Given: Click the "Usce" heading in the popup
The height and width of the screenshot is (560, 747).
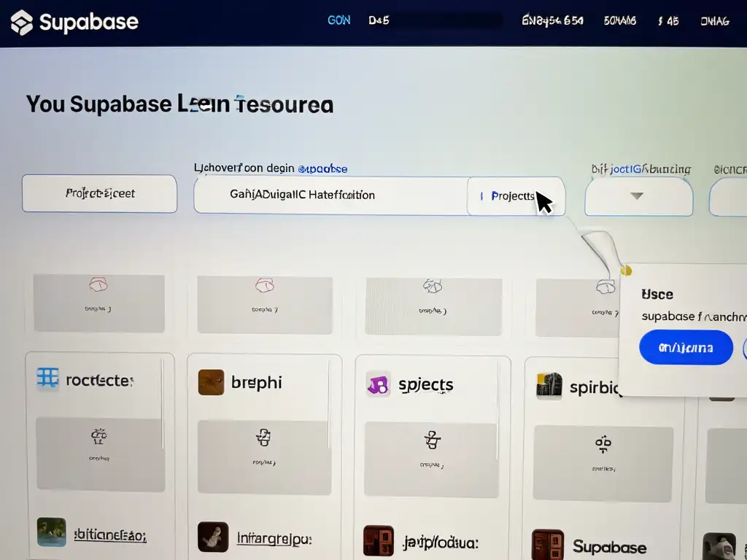Looking at the screenshot, I should coord(657,295).
